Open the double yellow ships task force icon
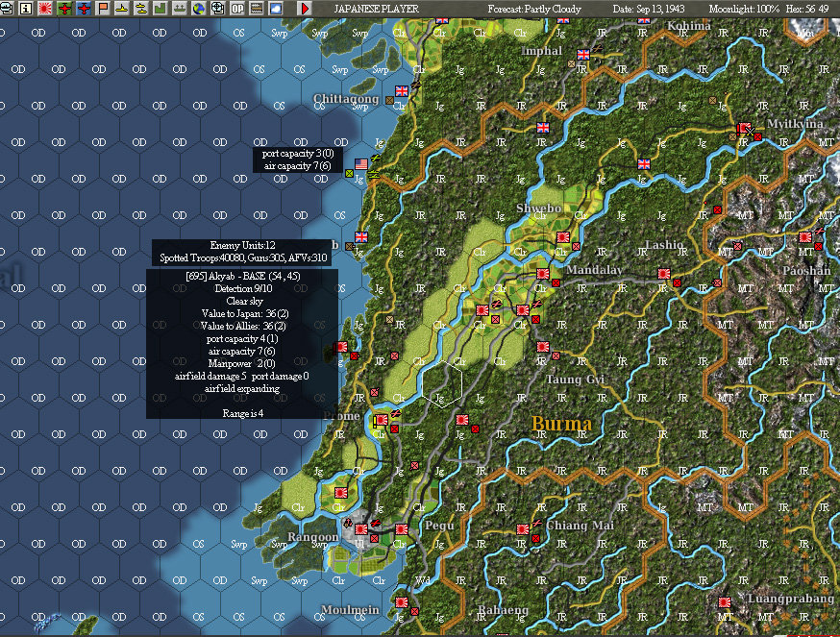The width and height of the screenshot is (840, 637). point(141,8)
